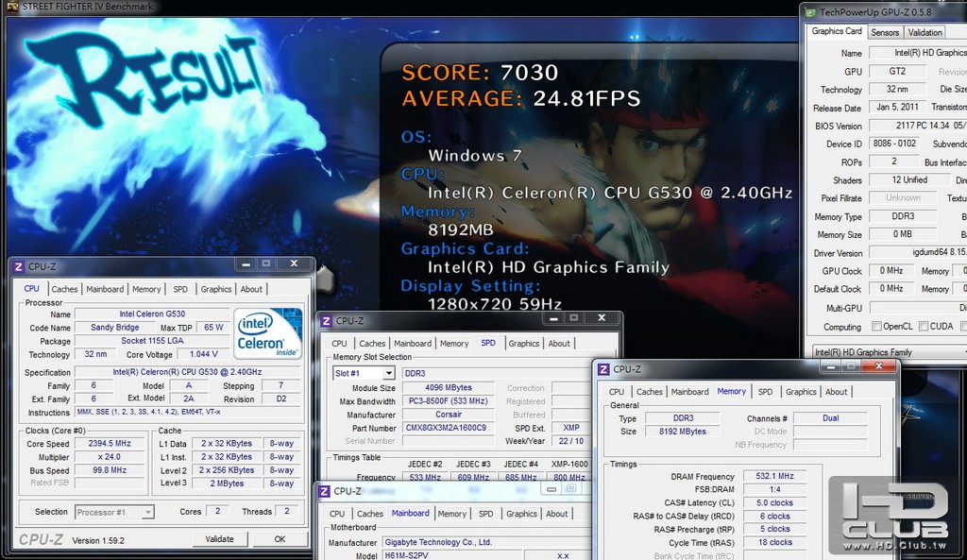This screenshot has height=560, width=967.
Task: Click the Channels # Dual value
Action: [x=830, y=418]
